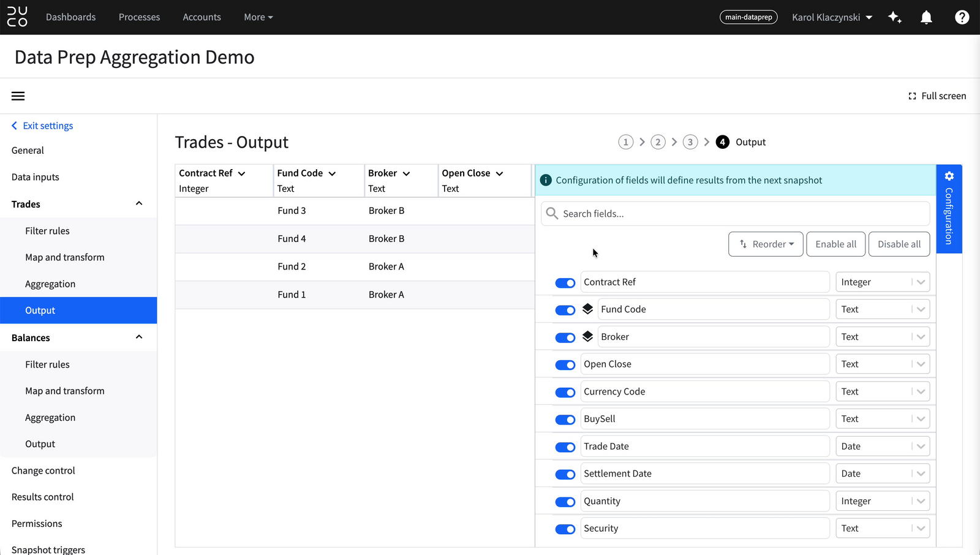The image size is (980, 555).
Task: Open the Quantity Integer type dropdown
Action: [x=883, y=501]
